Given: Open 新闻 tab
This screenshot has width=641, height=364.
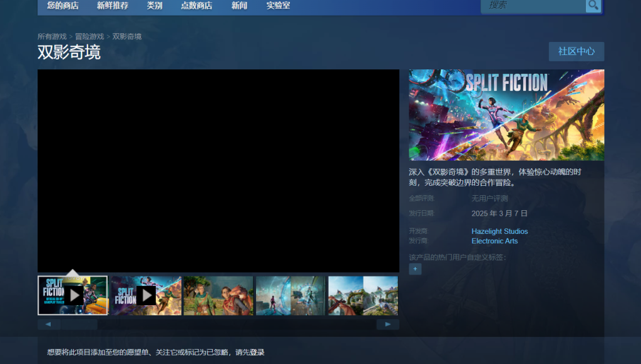Looking at the screenshot, I should (x=239, y=6).
